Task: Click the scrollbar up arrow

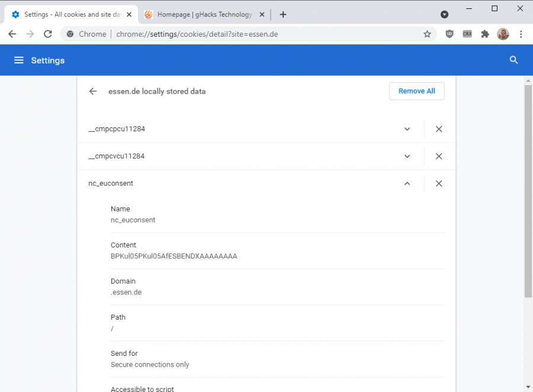Action: pyautogui.click(x=528, y=81)
